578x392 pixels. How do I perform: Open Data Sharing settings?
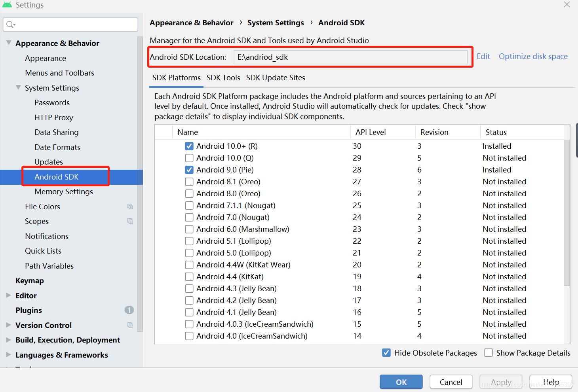click(57, 132)
